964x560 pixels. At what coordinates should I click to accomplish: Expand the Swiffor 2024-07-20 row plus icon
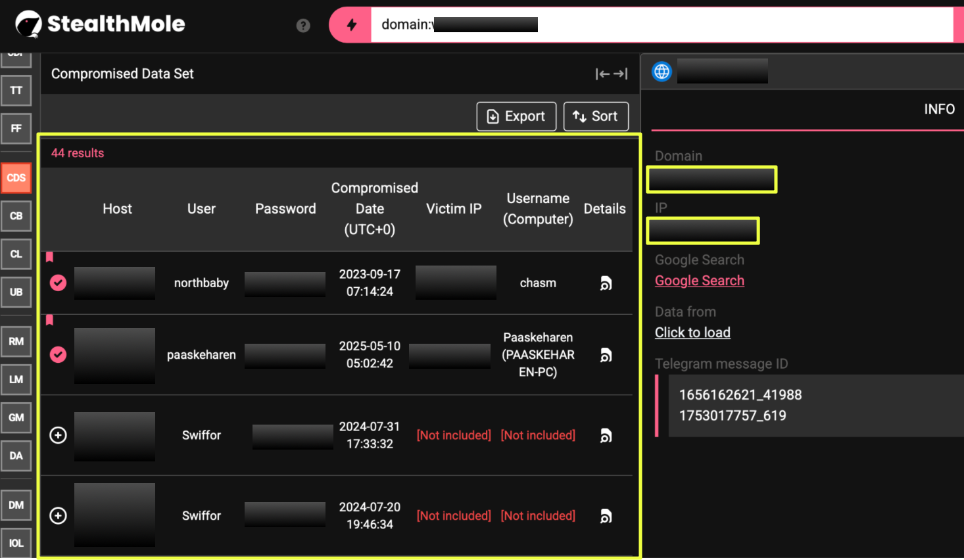tap(59, 516)
